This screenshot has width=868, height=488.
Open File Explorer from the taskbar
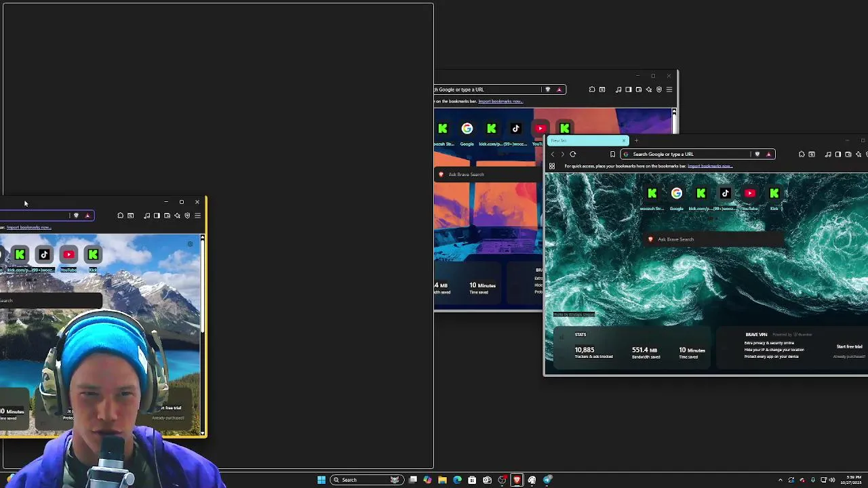click(x=442, y=480)
